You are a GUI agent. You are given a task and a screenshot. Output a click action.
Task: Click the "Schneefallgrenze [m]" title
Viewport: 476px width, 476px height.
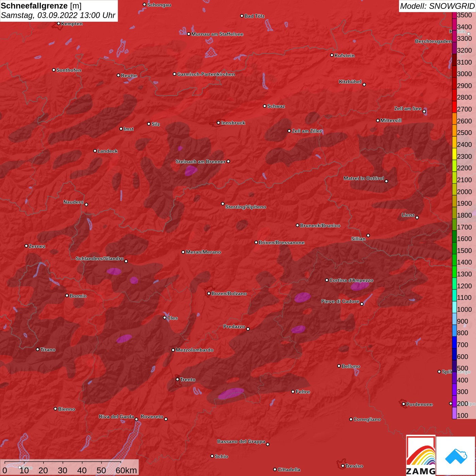point(41,6)
